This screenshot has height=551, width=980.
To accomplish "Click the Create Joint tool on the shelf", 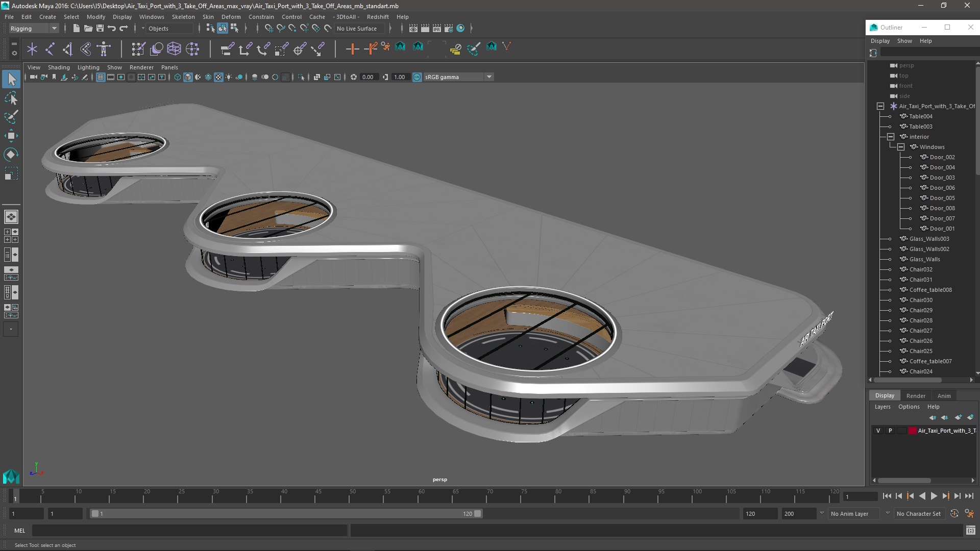I will (50, 49).
